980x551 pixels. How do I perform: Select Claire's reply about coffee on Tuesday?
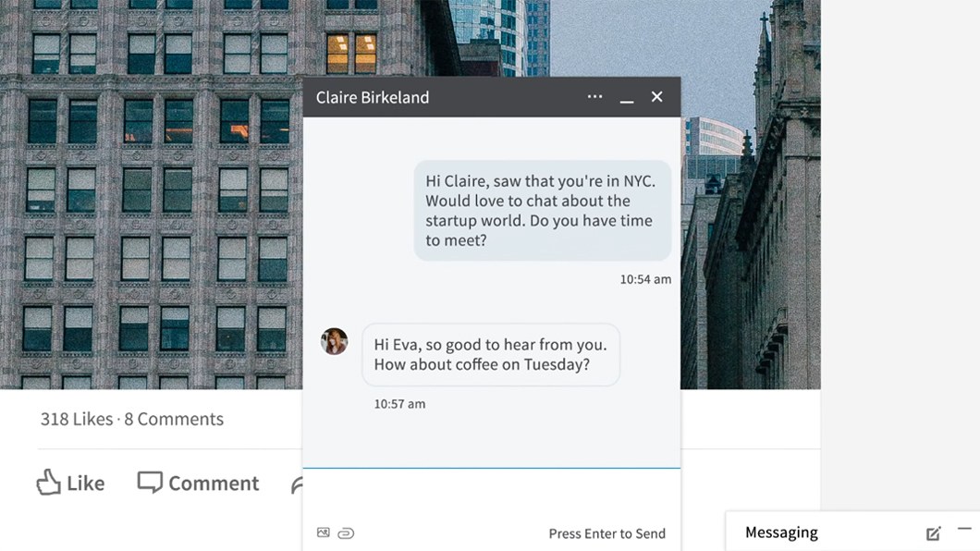click(x=490, y=354)
